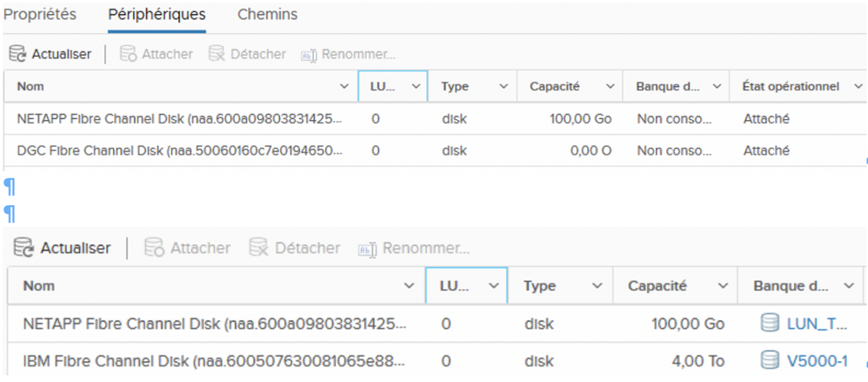
Task: Select the Périphériques tab
Action: 157,15
